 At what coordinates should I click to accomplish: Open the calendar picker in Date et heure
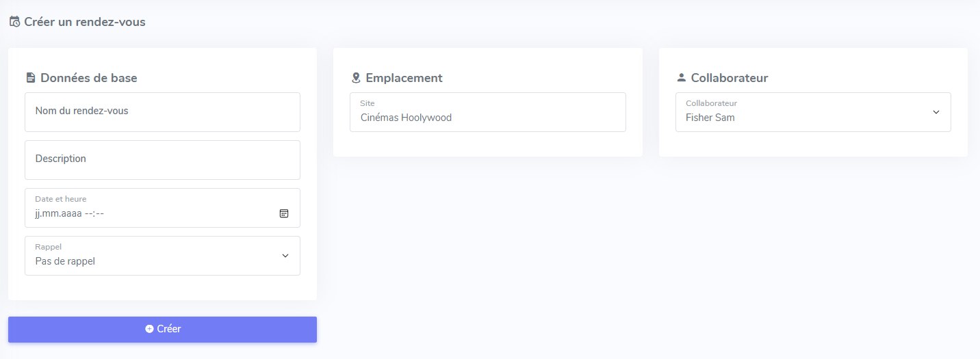click(284, 213)
